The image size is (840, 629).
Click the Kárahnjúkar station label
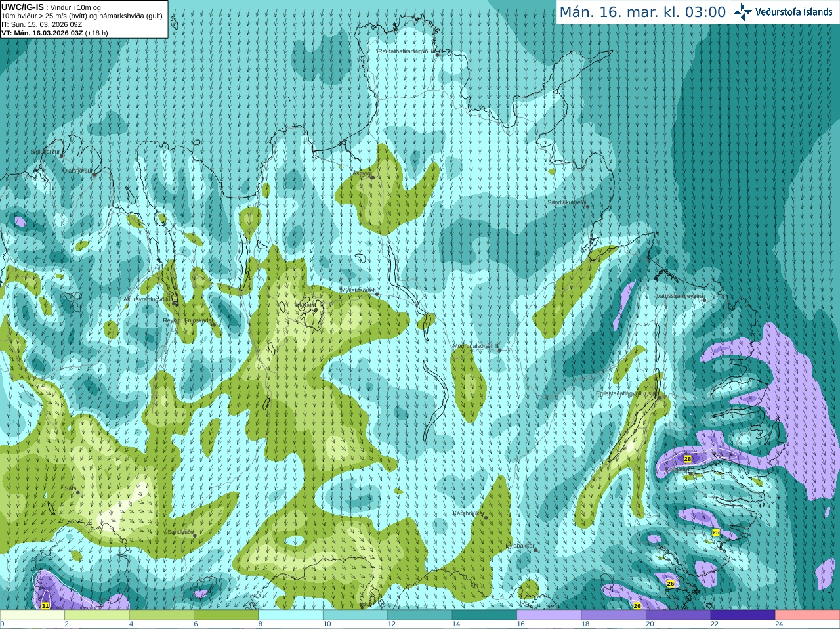[469, 513]
